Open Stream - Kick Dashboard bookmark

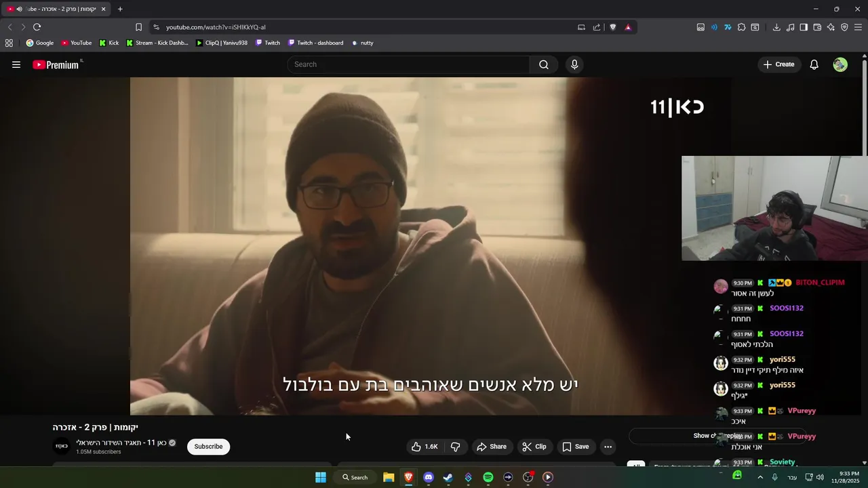(157, 43)
